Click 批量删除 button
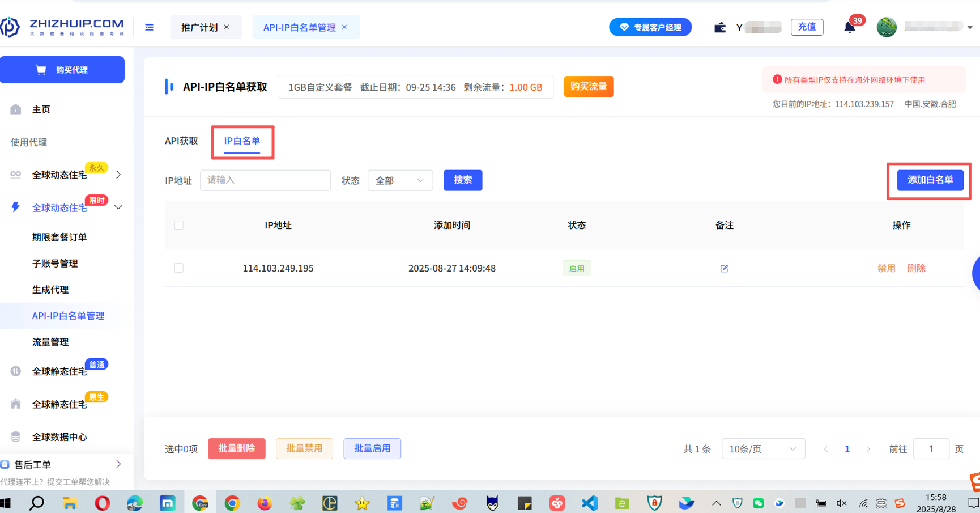This screenshot has height=513, width=980. tap(237, 448)
